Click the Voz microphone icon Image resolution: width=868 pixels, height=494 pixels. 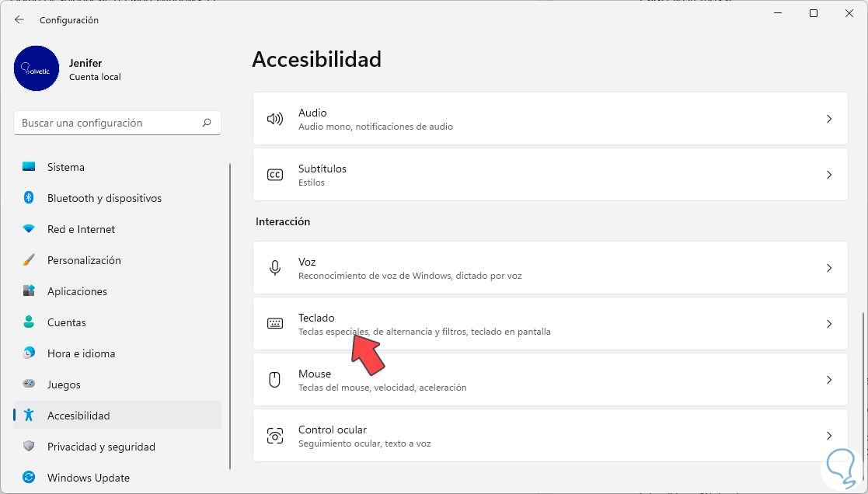tap(274, 268)
